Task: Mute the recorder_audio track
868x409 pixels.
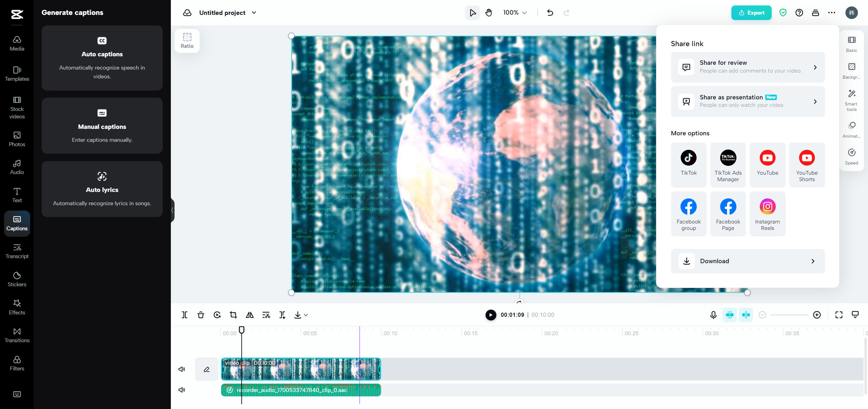Action: click(x=181, y=390)
